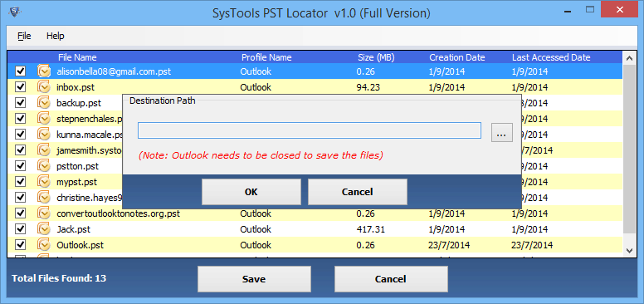The height and width of the screenshot is (304, 644).
Task: Click the PST icon for alisonbella08@gmail.com.pst
Action: 44,71
